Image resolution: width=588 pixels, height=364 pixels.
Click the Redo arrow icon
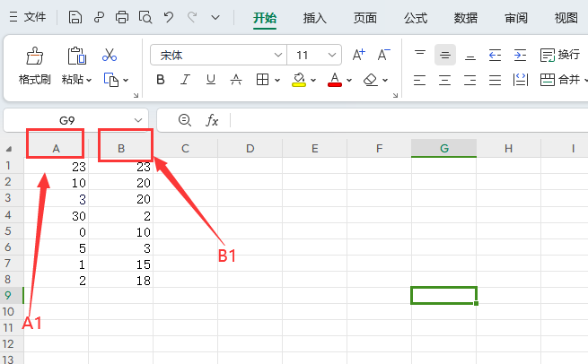coord(192,17)
